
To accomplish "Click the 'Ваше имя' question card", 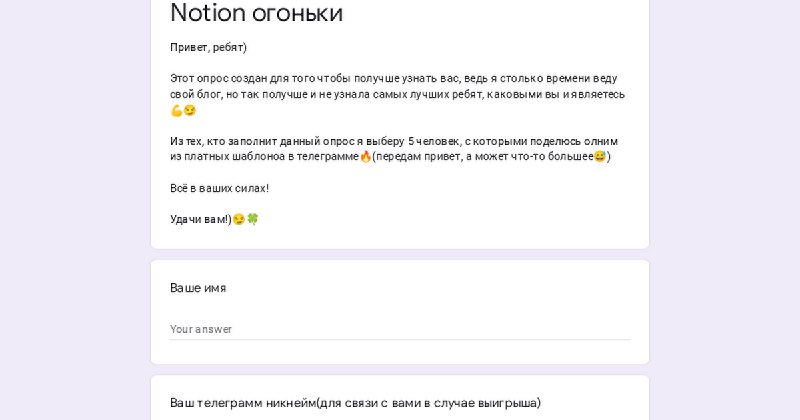I will tap(400, 312).
